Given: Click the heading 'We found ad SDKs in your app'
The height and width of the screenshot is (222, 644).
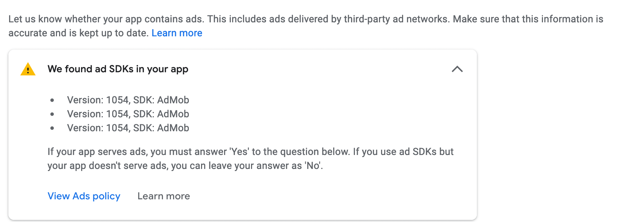Looking at the screenshot, I should point(118,69).
